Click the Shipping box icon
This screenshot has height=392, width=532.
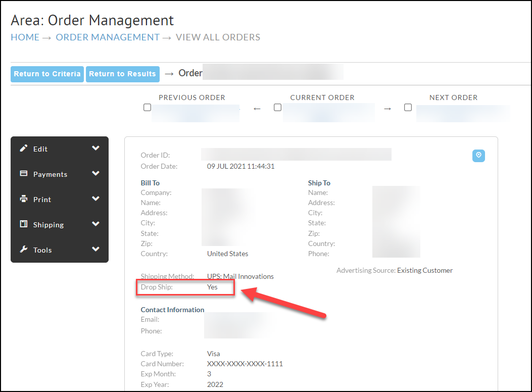tap(23, 224)
